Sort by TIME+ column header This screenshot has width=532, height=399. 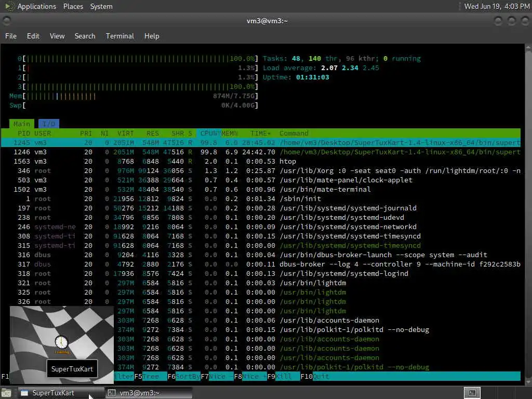coord(261,134)
